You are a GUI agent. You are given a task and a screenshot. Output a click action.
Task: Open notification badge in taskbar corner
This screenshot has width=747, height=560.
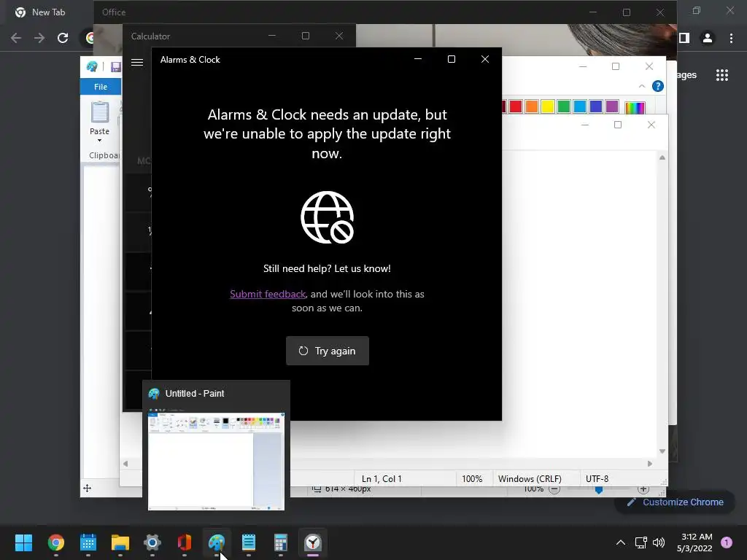click(727, 542)
